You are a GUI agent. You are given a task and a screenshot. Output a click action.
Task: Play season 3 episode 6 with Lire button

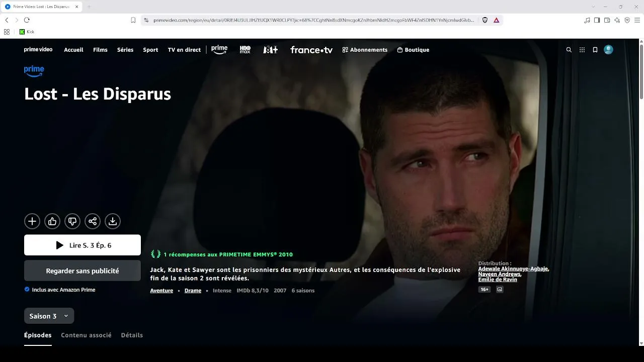(83, 245)
